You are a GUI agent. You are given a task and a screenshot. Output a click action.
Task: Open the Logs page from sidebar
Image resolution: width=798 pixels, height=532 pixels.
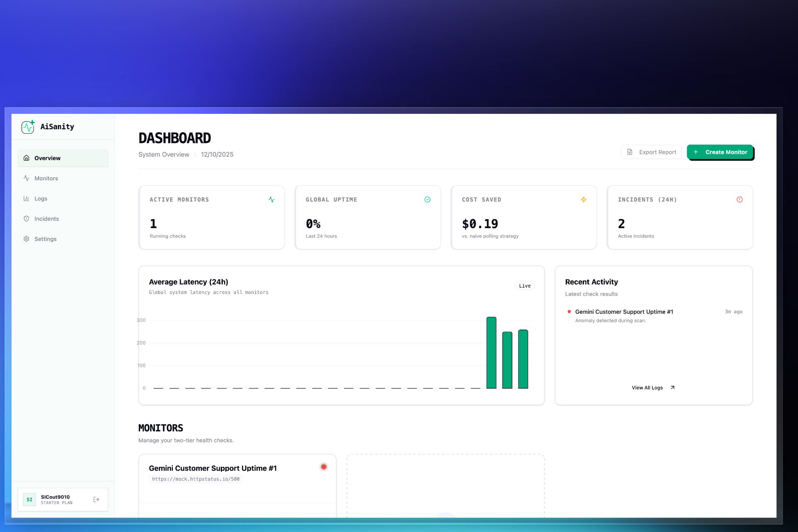point(40,199)
